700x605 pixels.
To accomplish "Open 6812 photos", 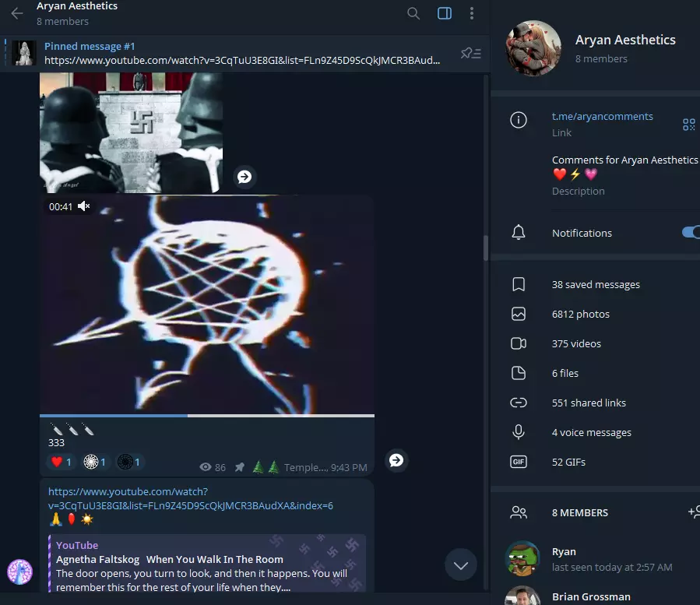I will pyautogui.click(x=595, y=314).
